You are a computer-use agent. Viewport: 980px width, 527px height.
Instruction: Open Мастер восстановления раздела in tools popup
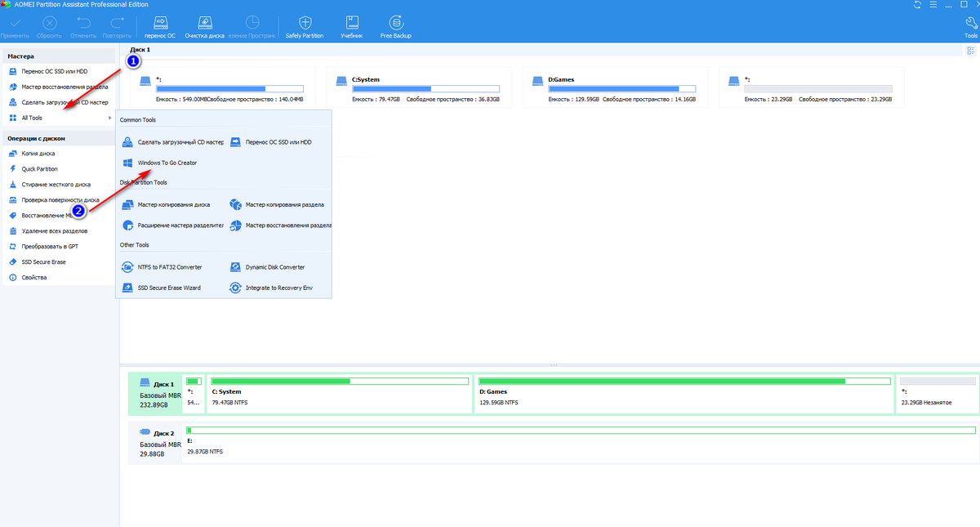280,225
